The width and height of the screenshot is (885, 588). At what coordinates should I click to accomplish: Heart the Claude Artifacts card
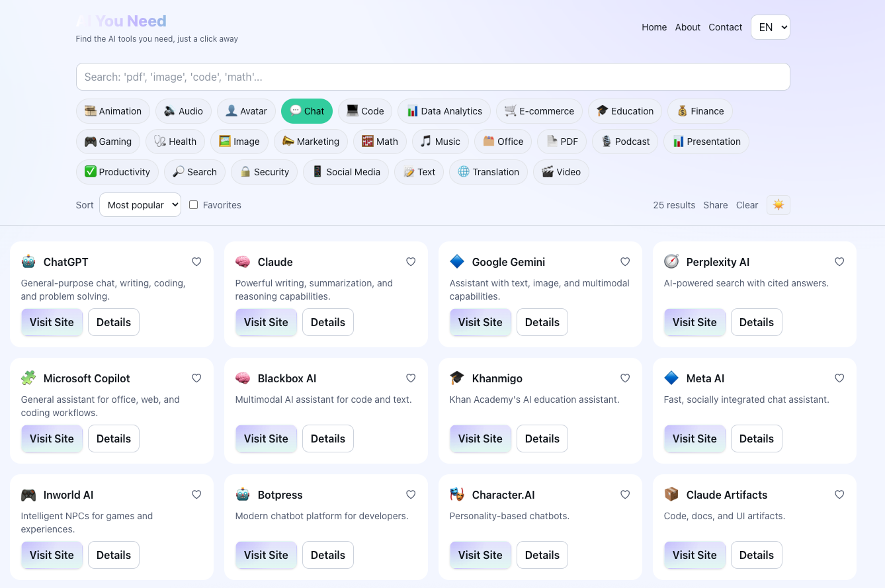pos(839,495)
